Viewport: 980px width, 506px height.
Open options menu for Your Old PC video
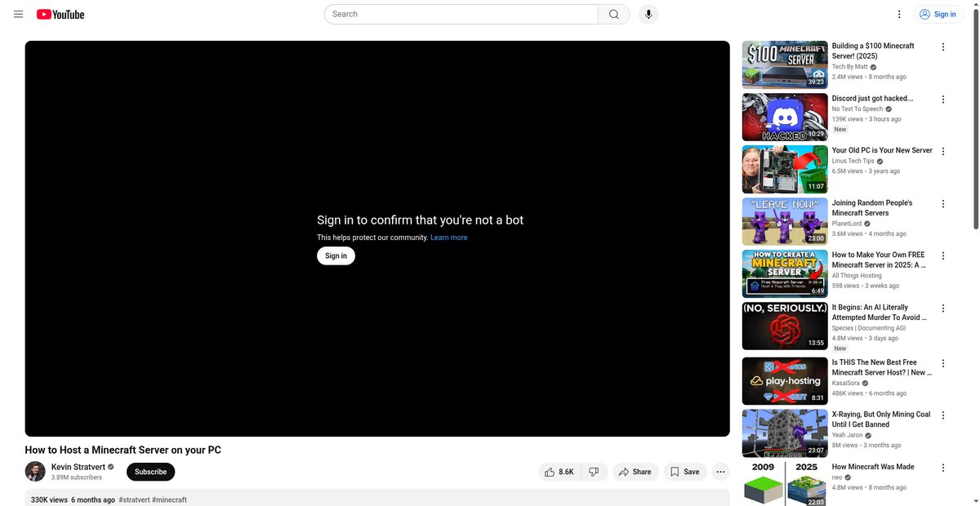[x=943, y=152]
